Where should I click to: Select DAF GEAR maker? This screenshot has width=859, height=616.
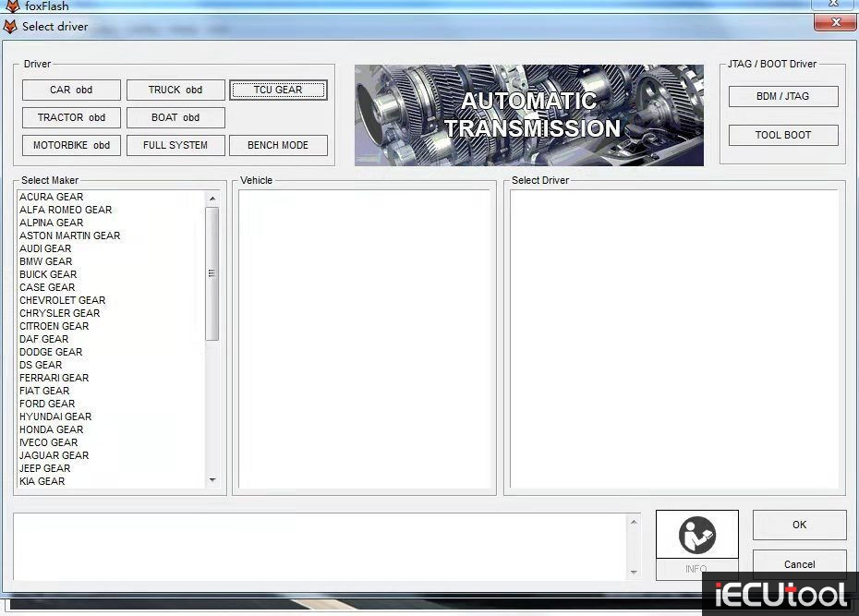tap(43, 339)
